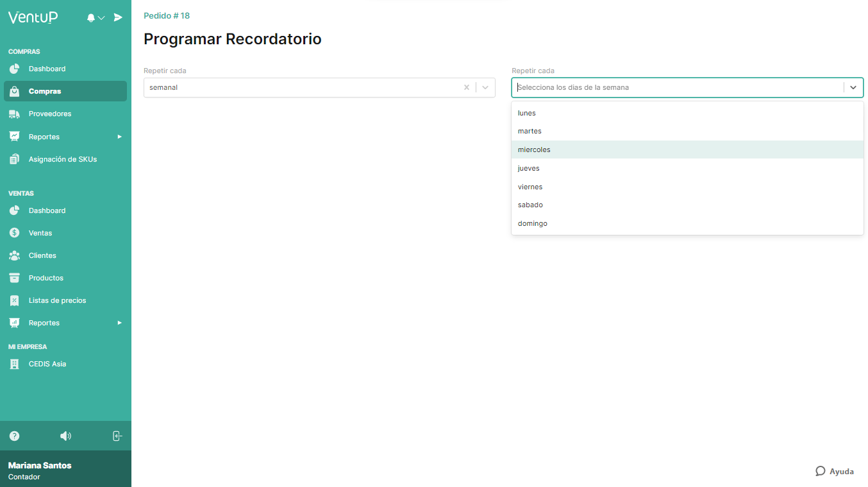Image resolution: width=868 pixels, height=487 pixels.
Task: Click the CEDIS Asia building icon
Action: pos(15,364)
